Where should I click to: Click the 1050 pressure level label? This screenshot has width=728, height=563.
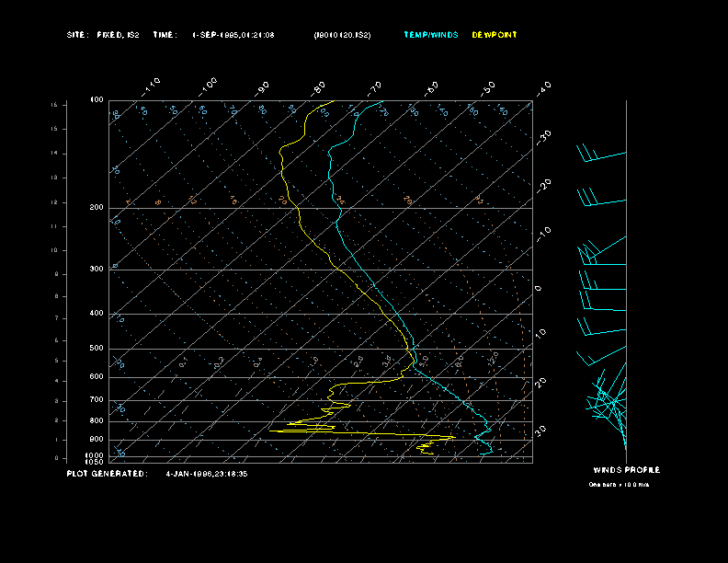(95, 462)
